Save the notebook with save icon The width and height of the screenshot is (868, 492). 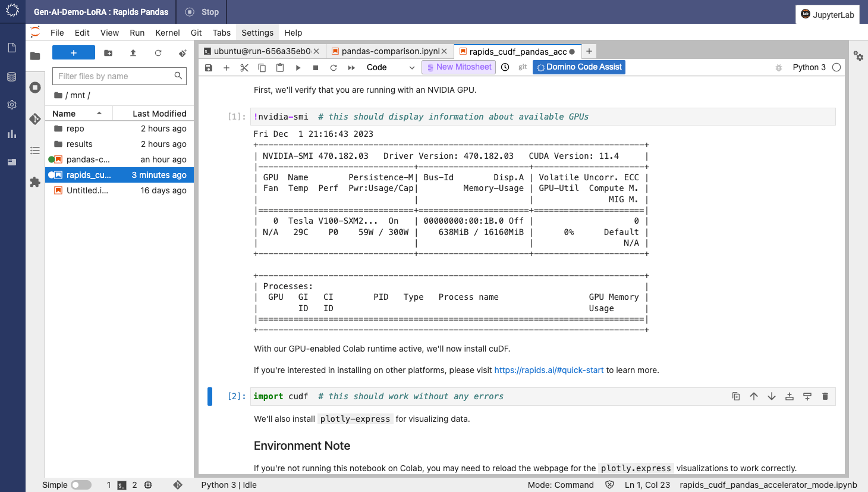(x=207, y=67)
